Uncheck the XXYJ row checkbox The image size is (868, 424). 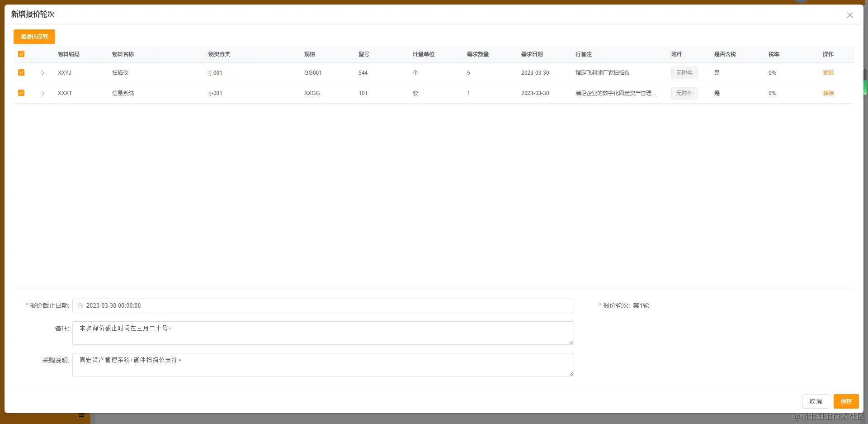coord(21,72)
